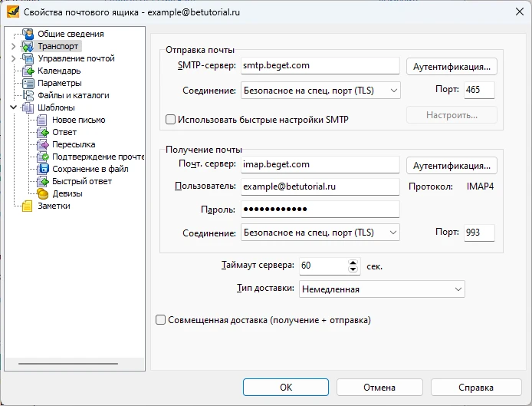The height and width of the screenshot is (406, 532).
Task: Click the Таймаут сервера value field
Action: 323,266
